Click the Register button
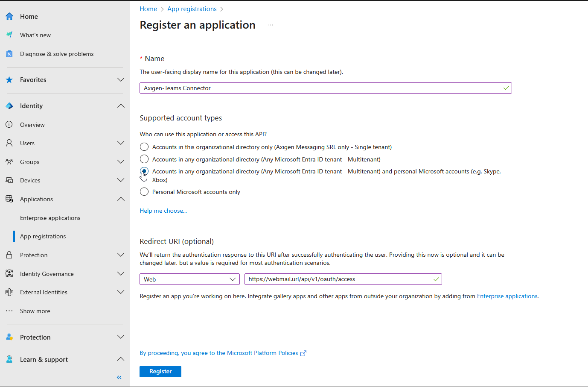 click(160, 372)
